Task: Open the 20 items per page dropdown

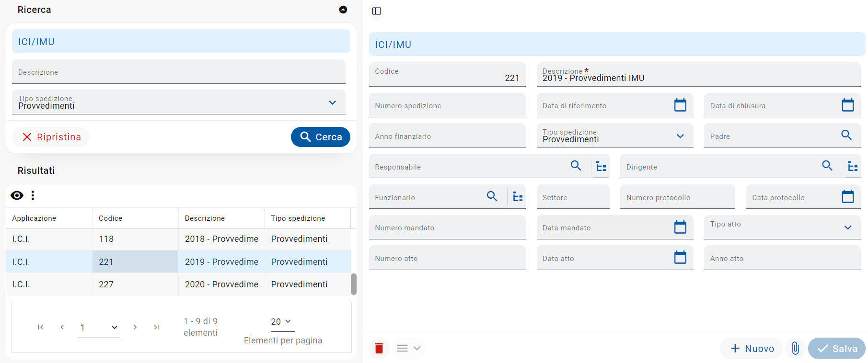Action: point(281,322)
